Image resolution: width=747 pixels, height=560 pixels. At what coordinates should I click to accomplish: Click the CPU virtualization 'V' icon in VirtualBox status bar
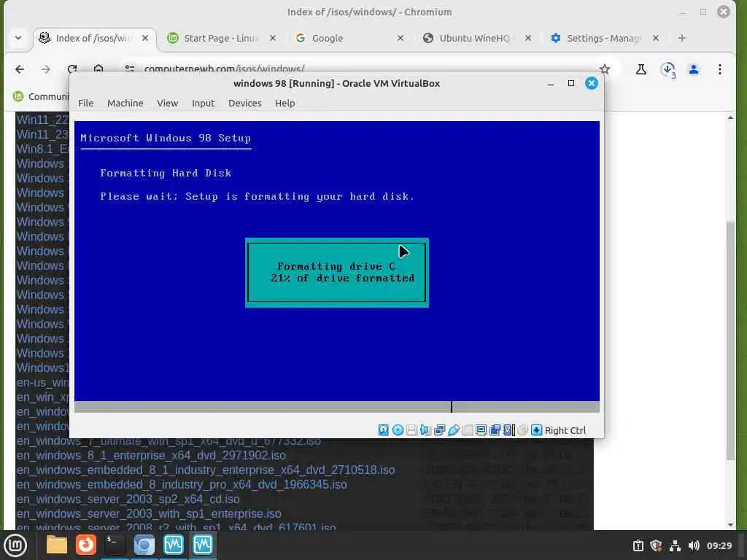click(x=508, y=430)
